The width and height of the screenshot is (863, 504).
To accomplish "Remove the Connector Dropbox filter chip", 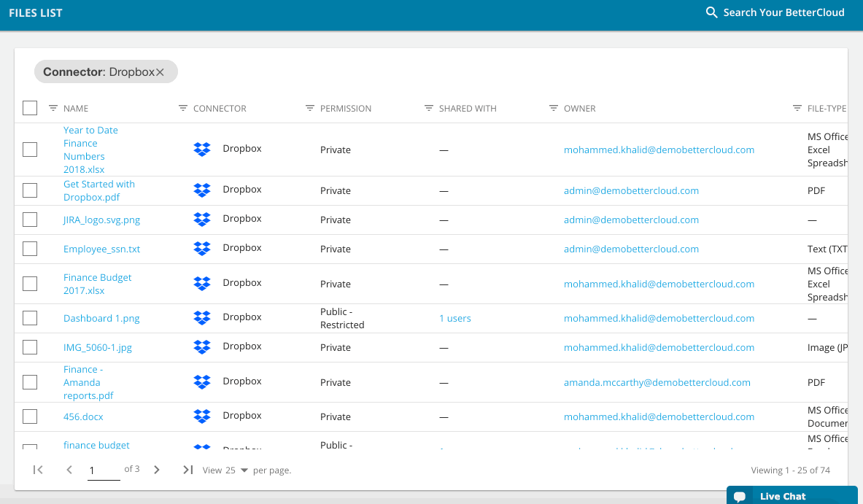I will point(160,72).
